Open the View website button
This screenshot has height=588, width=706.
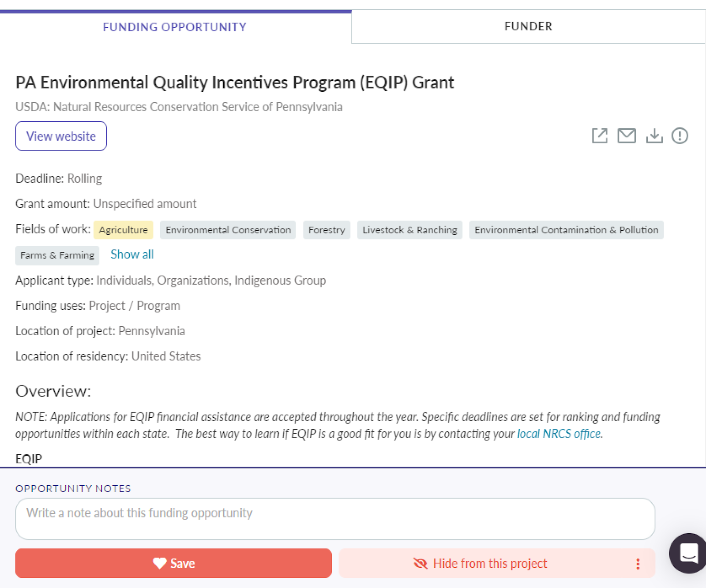pyautogui.click(x=61, y=136)
